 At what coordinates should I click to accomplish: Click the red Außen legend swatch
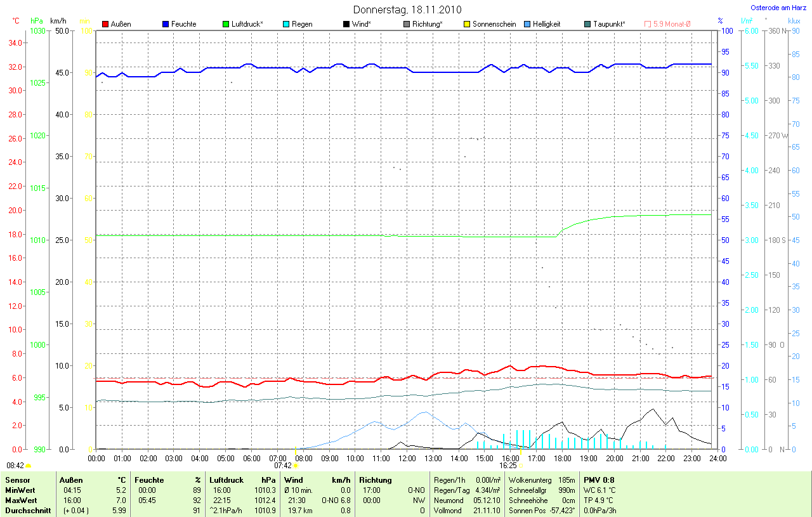(x=105, y=24)
